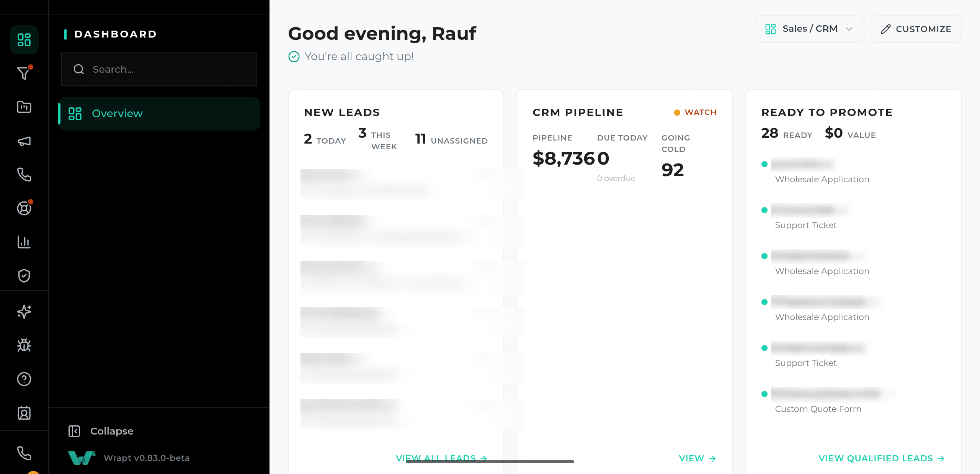
Task: Select the Overview menu item
Action: tap(159, 114)
